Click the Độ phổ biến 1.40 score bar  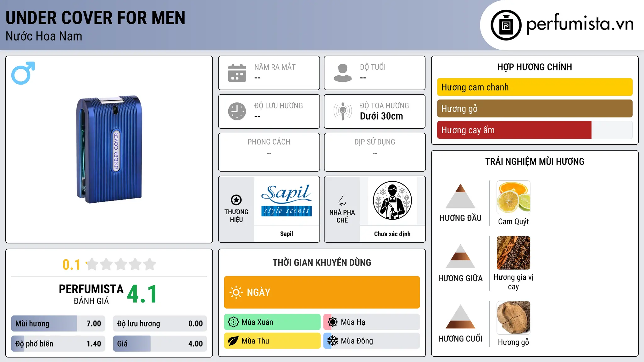(58, 343)
